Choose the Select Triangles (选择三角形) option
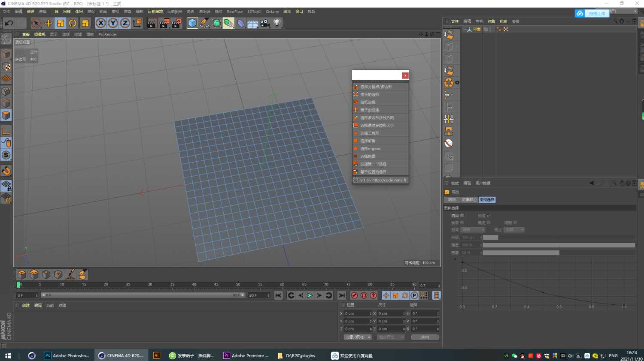The height and width of the screenshot is (361, 644). click(370, 133)
